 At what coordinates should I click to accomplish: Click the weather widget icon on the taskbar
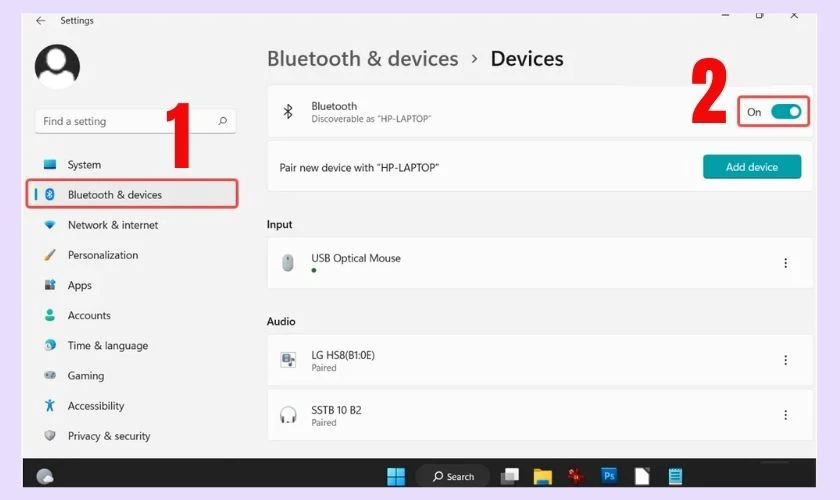(x=45, y=476)
